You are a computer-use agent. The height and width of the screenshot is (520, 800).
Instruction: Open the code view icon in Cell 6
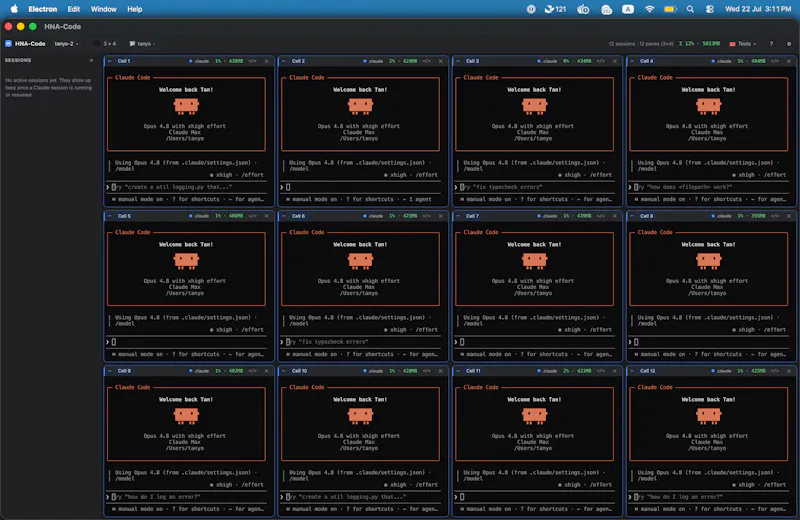pos(427,216)
